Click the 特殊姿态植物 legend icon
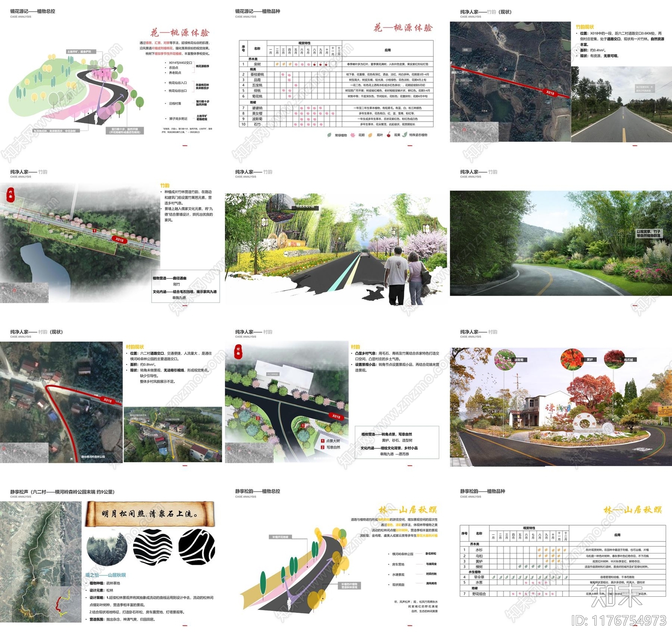The image size is (672, 637). [405, 135]
